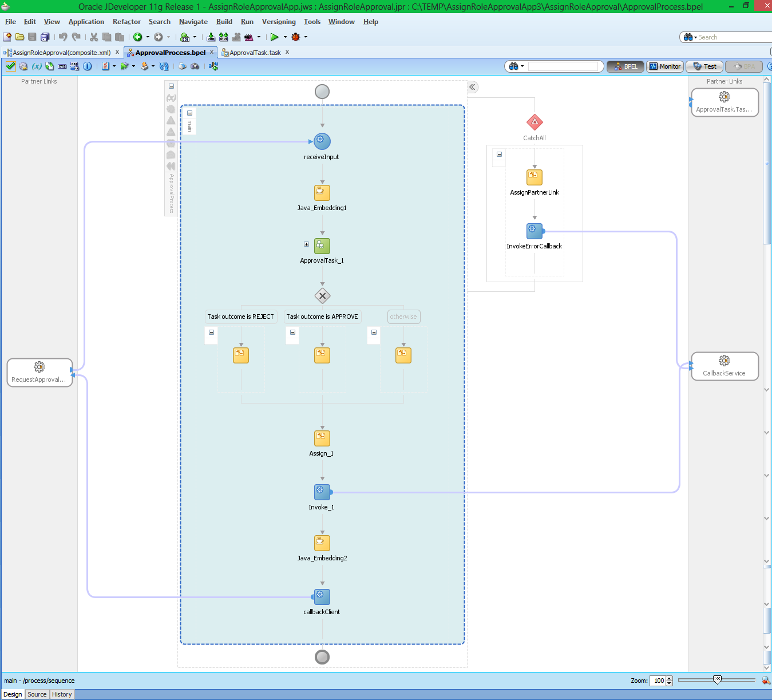Image resolution: width=772 pixels, height=700 pixels.
Task: Click the Variables (x) icon in BPEL toolbar
Action: tap(37, 66)
